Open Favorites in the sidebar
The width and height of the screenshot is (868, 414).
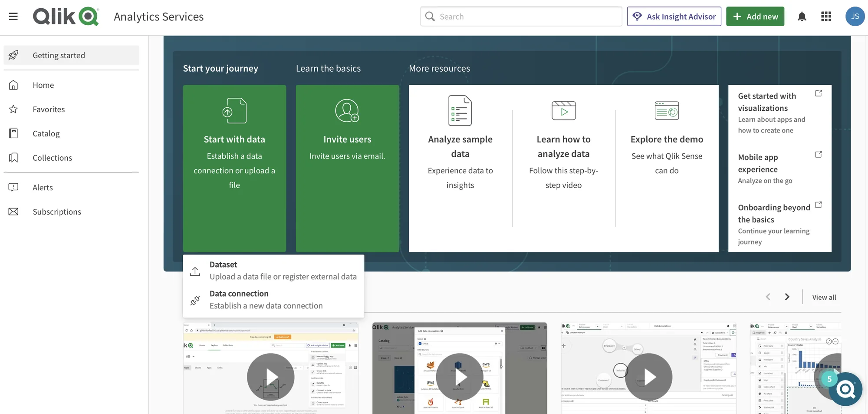pos(72,109)
